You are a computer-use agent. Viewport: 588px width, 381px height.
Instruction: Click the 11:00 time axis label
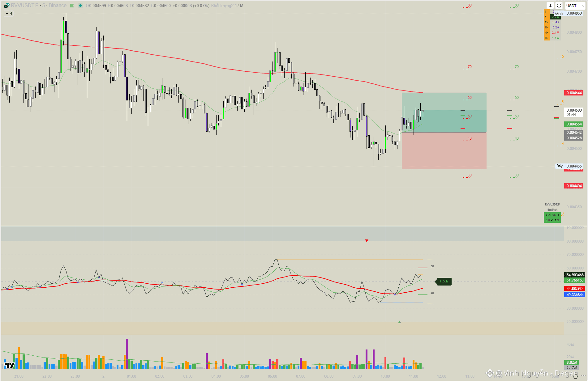(x=414, y=376)
